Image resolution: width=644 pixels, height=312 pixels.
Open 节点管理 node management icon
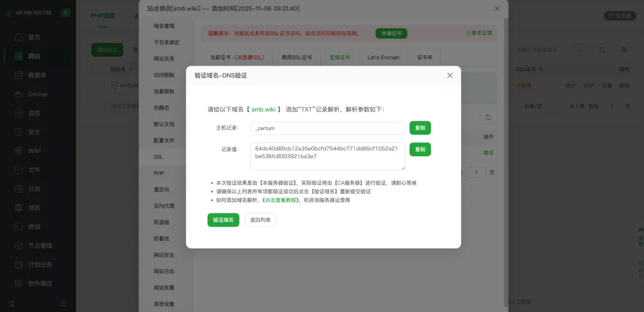[18, 245]
